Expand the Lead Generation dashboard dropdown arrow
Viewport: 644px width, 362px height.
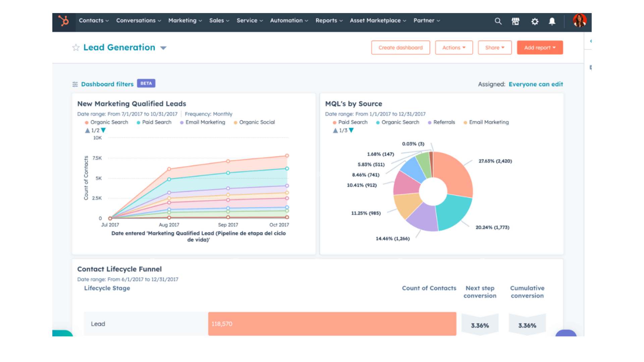tap(163, 48)
